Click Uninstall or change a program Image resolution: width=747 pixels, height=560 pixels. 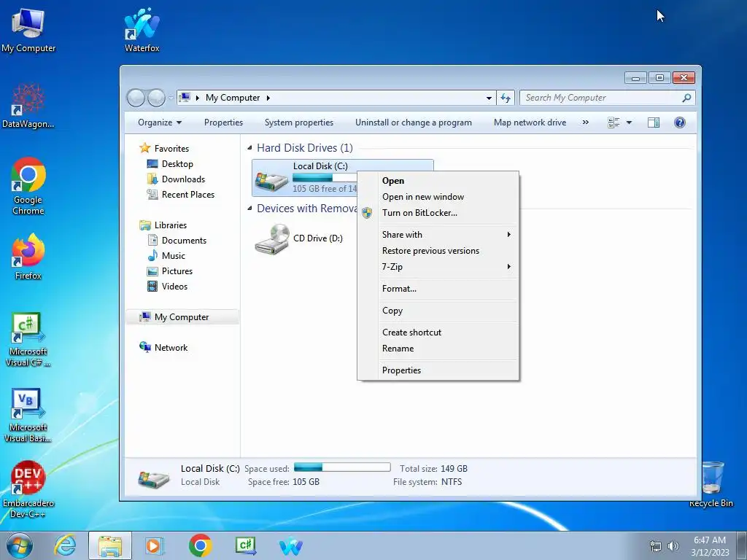pos(414,122)
